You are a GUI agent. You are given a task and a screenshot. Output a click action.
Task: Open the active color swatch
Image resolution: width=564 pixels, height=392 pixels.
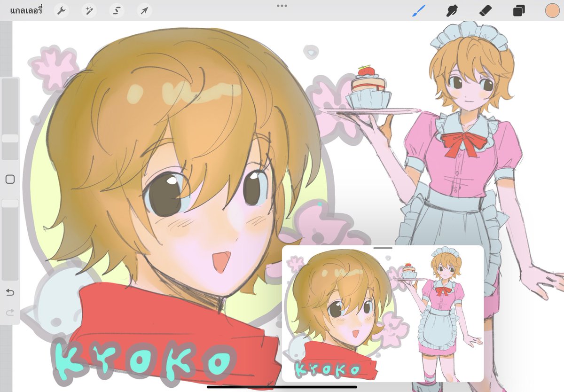[x=552, y=10]
